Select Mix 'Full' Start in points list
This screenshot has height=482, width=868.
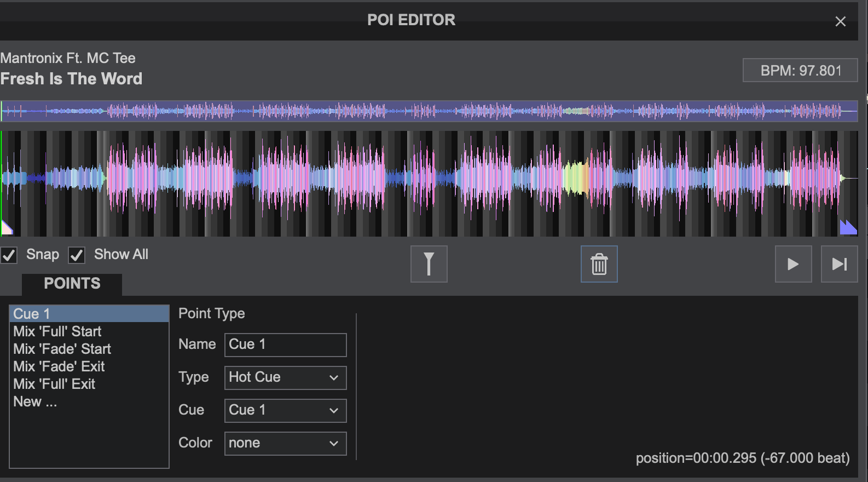coord(57,331)
